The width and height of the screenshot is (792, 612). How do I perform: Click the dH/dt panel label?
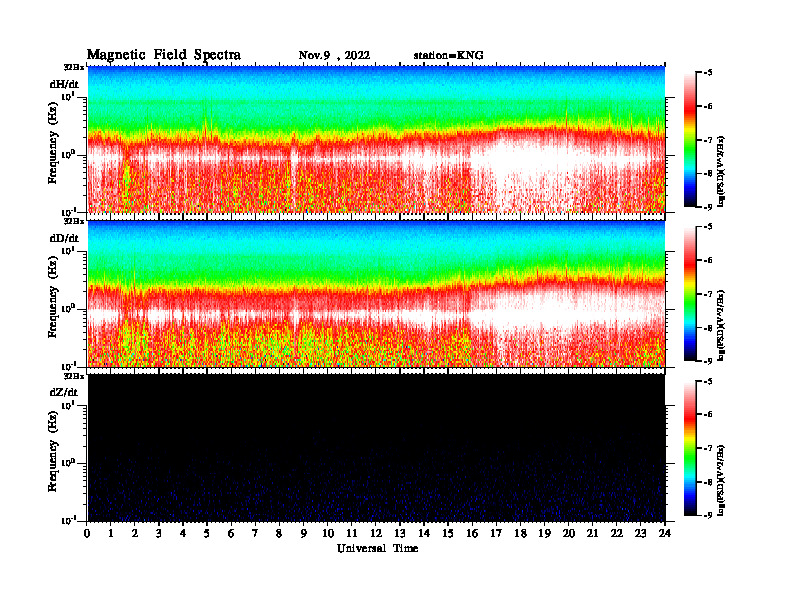tap(64, 84)
